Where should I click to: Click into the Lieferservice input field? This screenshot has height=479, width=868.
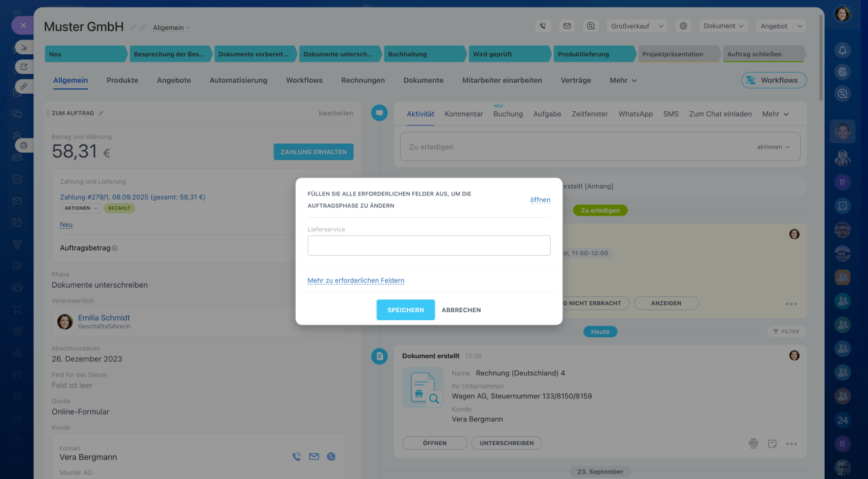coord(429,246)
